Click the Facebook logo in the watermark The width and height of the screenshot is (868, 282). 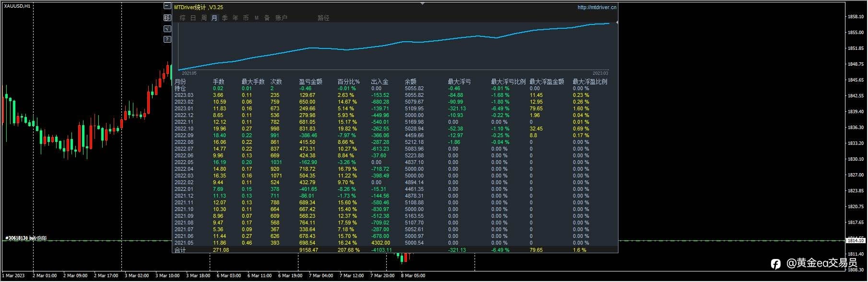coord(775,264)
